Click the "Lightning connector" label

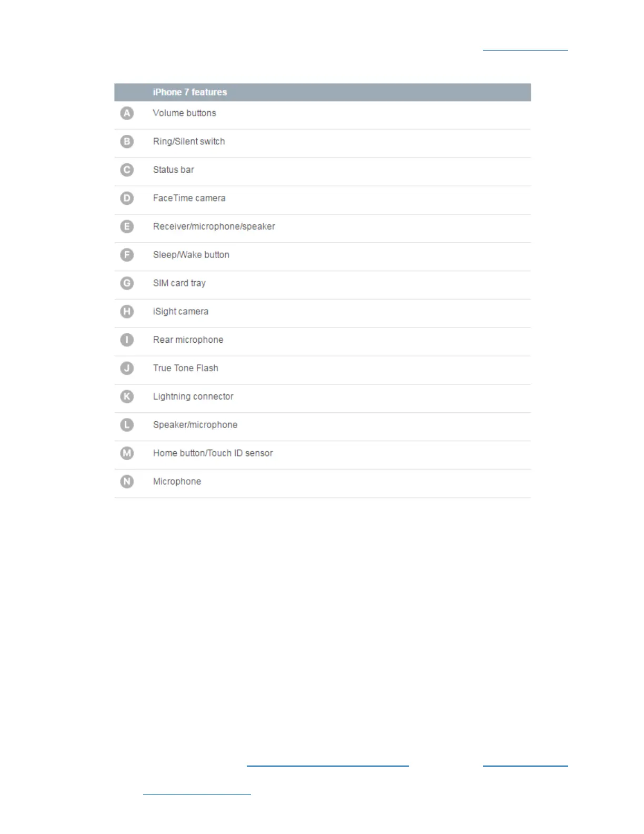(193, 396)
